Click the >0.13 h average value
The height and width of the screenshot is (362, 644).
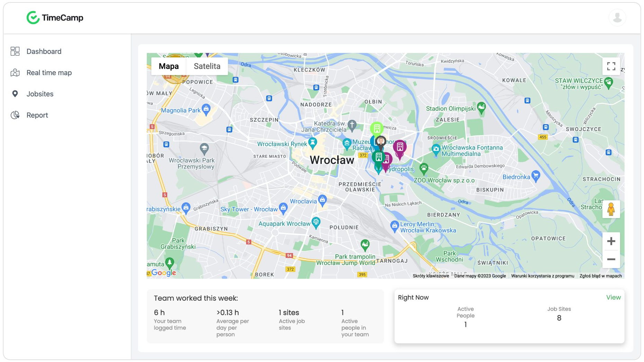click(227, 313)
